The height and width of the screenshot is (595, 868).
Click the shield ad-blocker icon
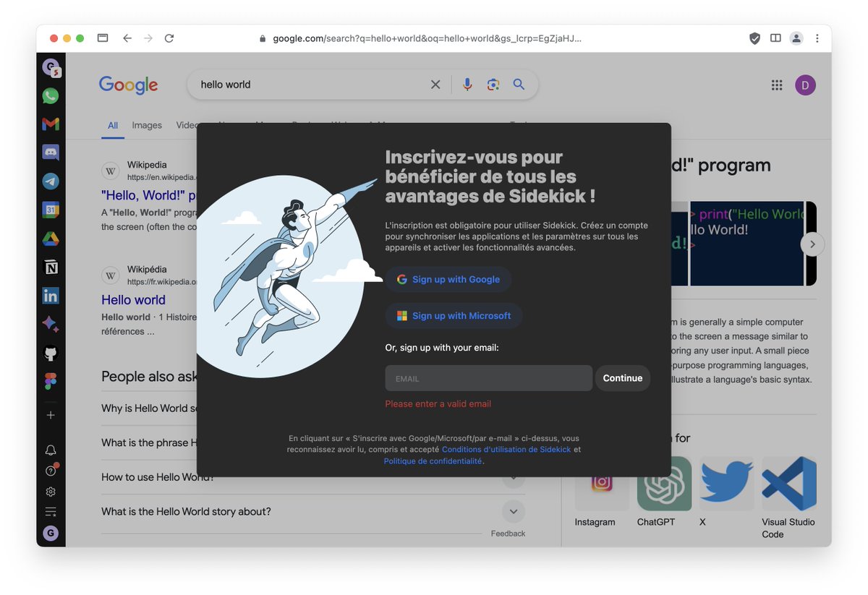click(754, 38)
